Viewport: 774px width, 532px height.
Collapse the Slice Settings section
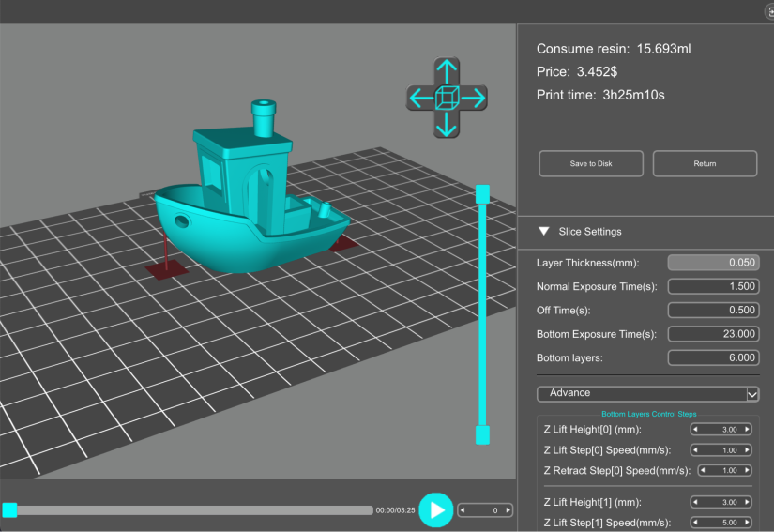(x=543, y=231)
